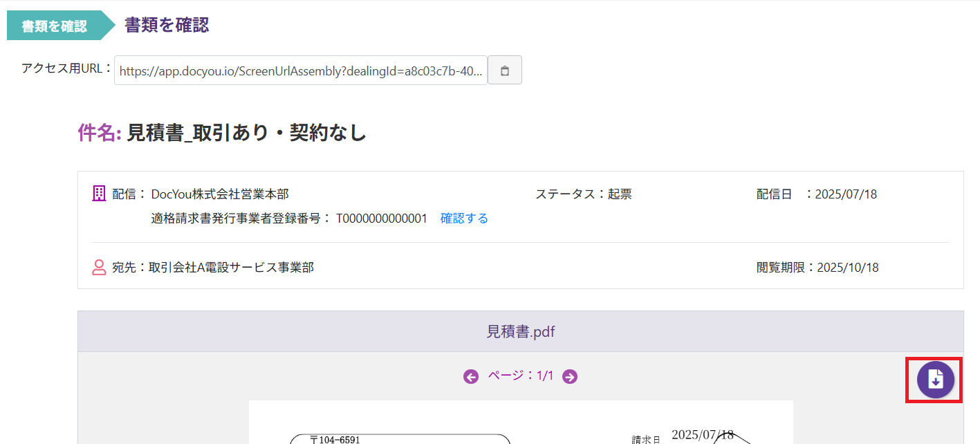
Task: Open the 確認する link
Action: [x=464, y=219]
